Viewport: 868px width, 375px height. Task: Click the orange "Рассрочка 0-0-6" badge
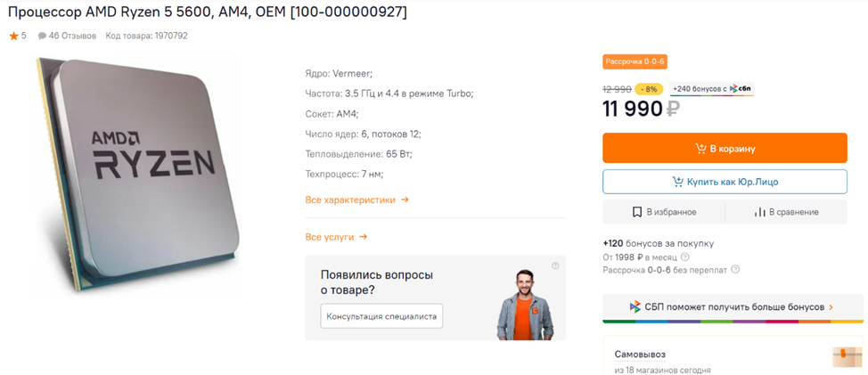(635, 61)
